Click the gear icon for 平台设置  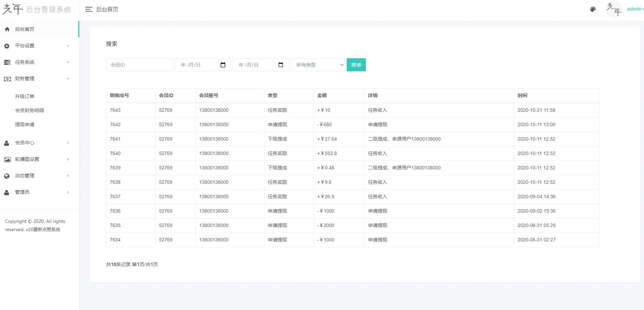pyautogui.click(x=7, y=46)
